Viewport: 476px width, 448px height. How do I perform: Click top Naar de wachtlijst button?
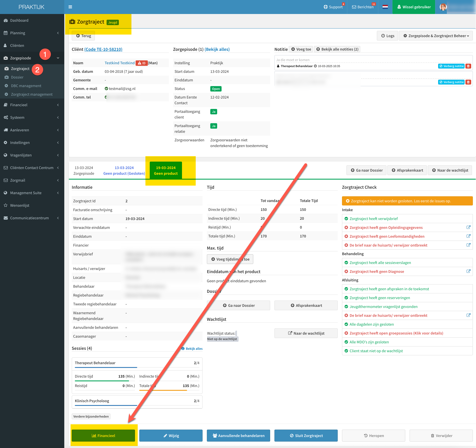(x=450, y=170)
